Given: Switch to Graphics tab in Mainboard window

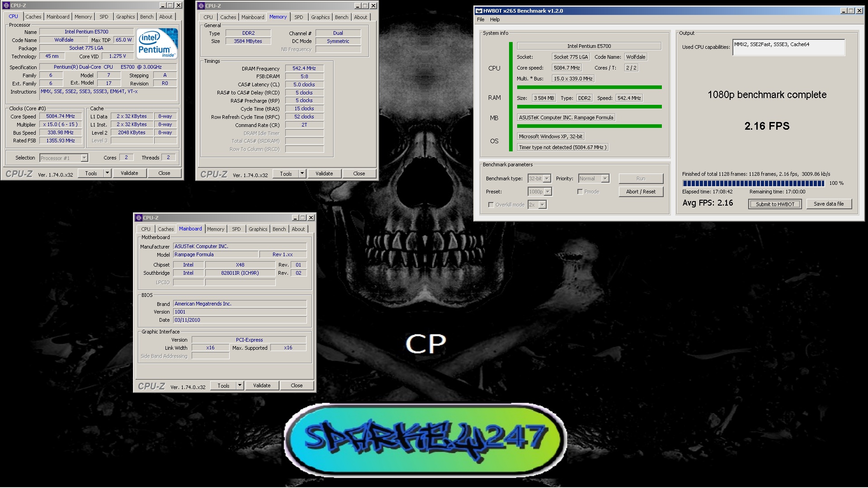Looking at the screenshot, I should pyautogui.click(x=258, y=229).
